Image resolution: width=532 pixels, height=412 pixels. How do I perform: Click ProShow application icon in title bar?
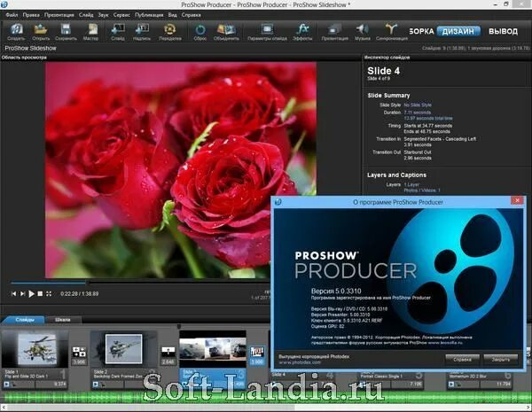4,4
